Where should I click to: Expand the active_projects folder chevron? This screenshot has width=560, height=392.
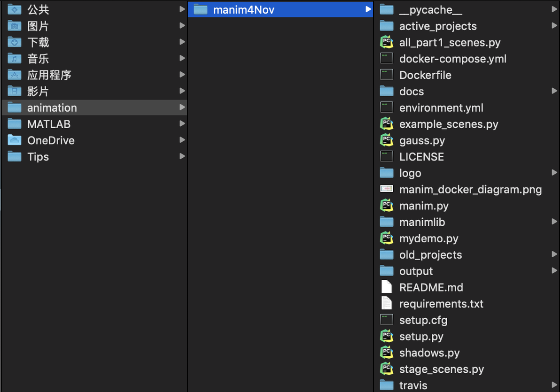(x=554, y=26)
